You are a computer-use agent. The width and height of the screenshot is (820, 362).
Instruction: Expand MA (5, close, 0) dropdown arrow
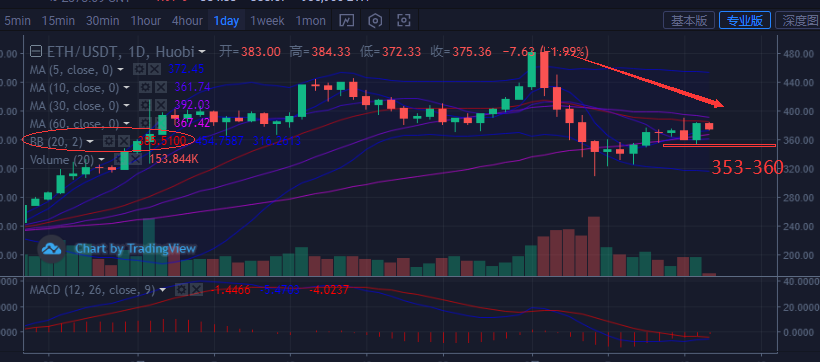pos(120,70)
